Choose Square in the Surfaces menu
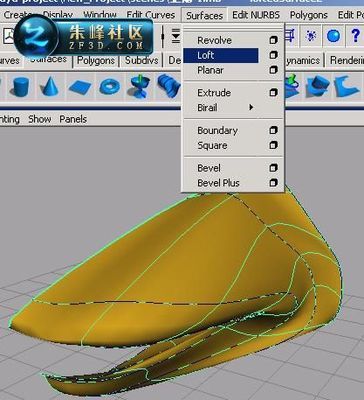This screenshot has width=364, height=400. coord(212,145)
